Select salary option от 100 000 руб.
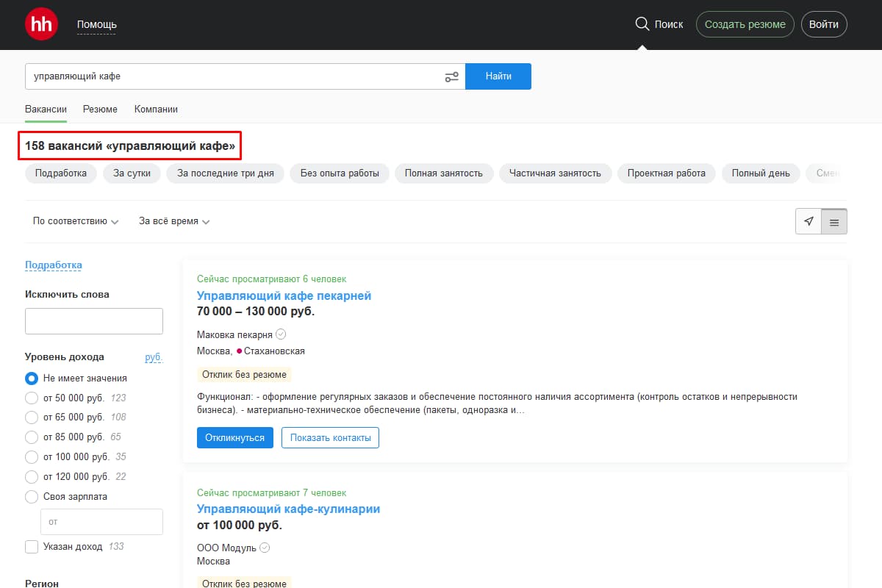 32,456
